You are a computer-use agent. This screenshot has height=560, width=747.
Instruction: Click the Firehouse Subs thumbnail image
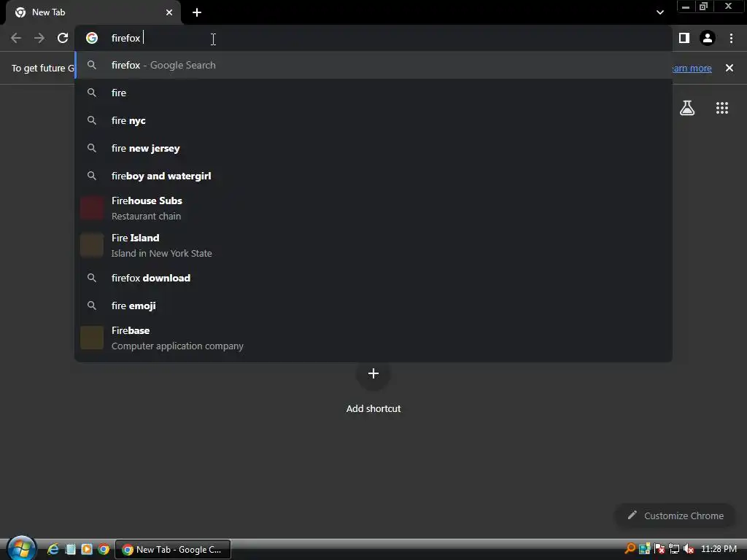tap(92, 208)
